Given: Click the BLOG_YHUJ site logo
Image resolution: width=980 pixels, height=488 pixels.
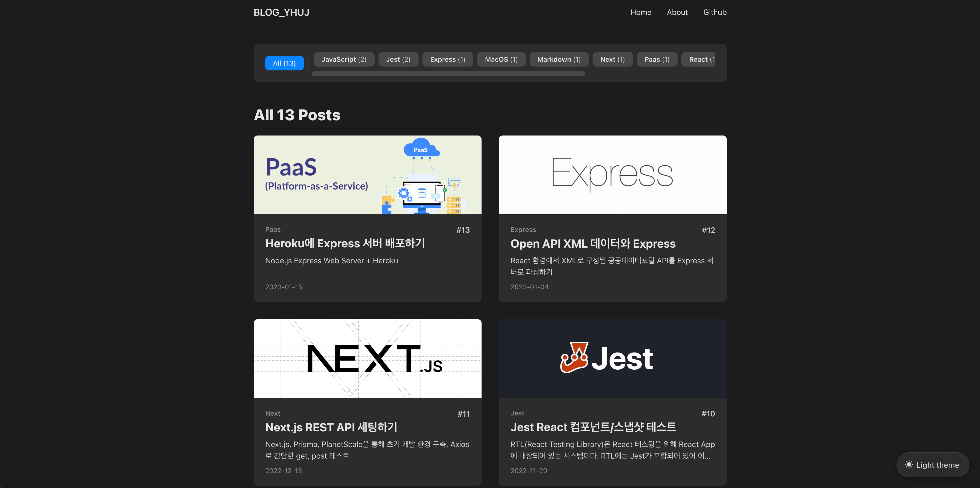Looking at the screenshot, I should [x=281, y=12].
